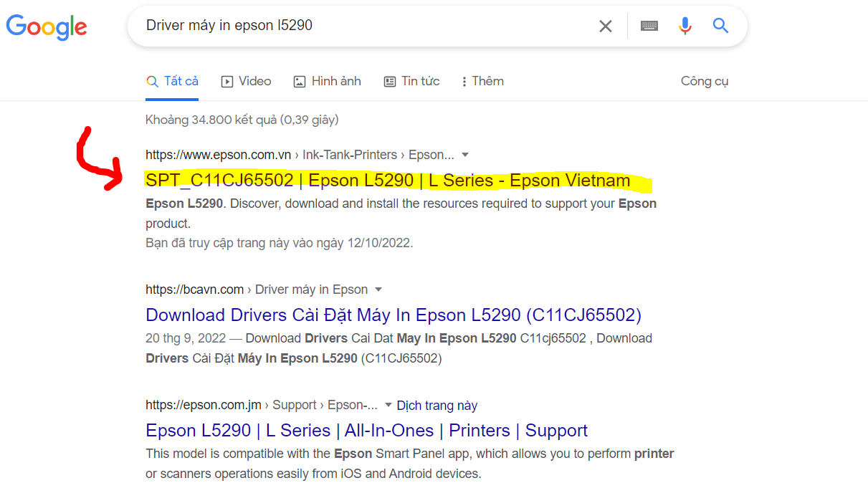Click the Google logo

coord(47,27)
